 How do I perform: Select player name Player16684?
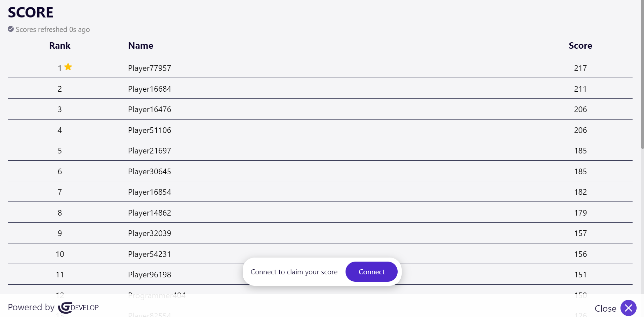click(150, 89)
